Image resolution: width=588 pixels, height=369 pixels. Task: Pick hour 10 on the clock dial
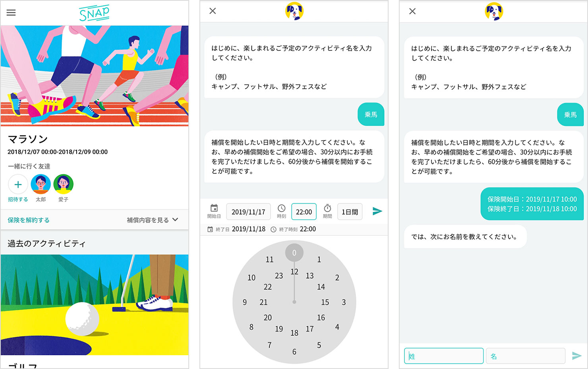click(x=251, y=278)
